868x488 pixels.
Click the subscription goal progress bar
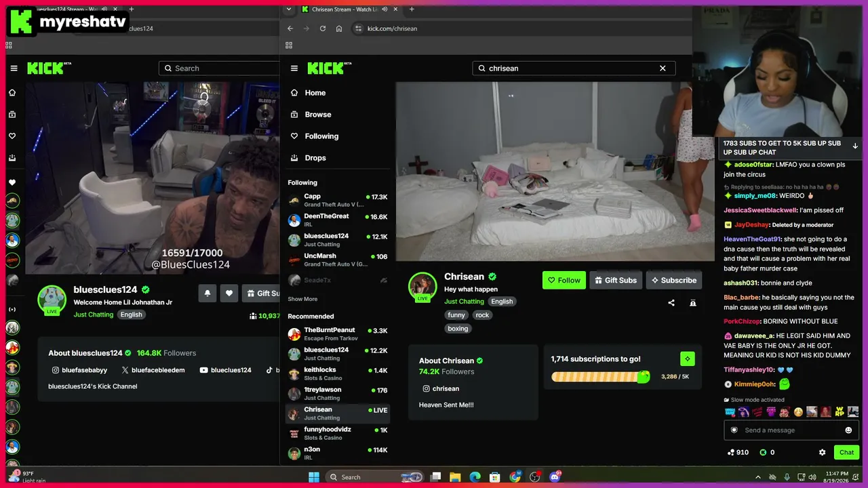point(601,377)
